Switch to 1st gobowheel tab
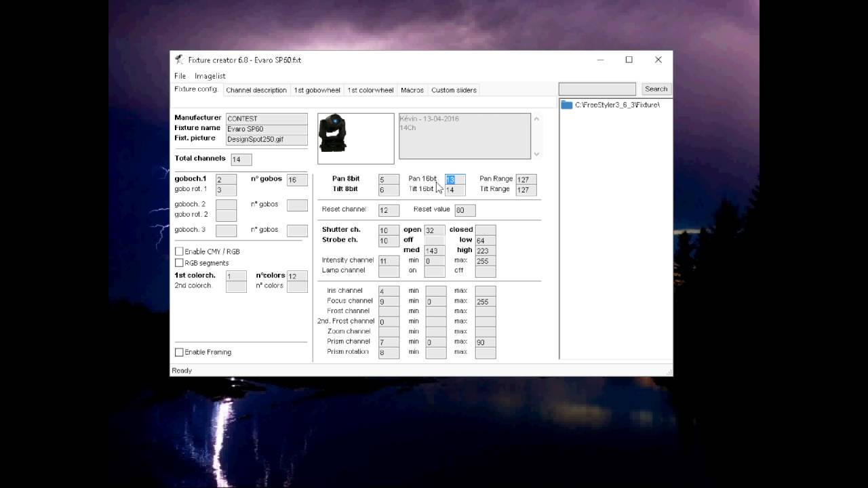Screen dimensions: 868x488 317,90
